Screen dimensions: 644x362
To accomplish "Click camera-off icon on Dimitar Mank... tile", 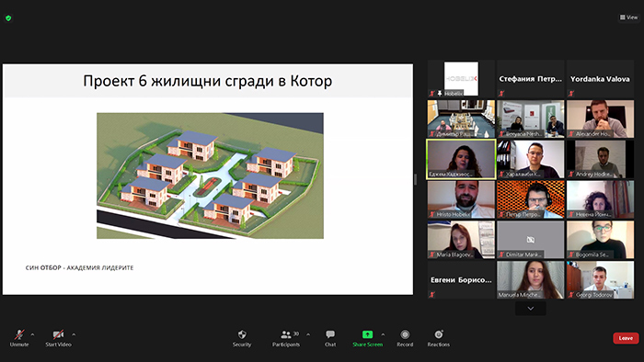I will click(x=531, y=240).
